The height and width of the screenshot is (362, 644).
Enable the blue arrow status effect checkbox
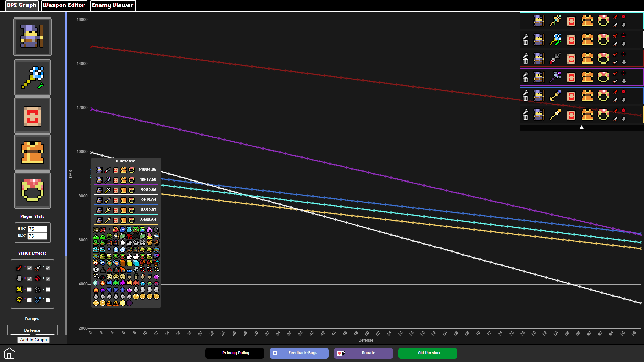[x=48, y=300]
